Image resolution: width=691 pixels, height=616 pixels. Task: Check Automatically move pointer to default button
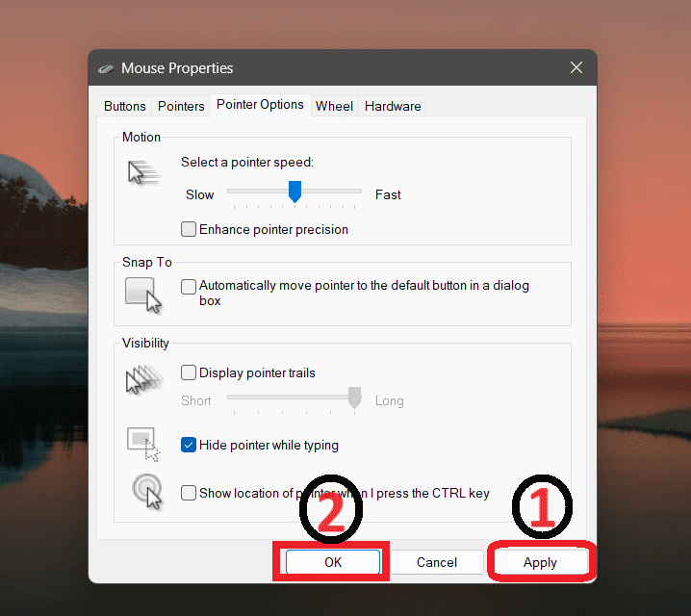[x=189, y=287]
